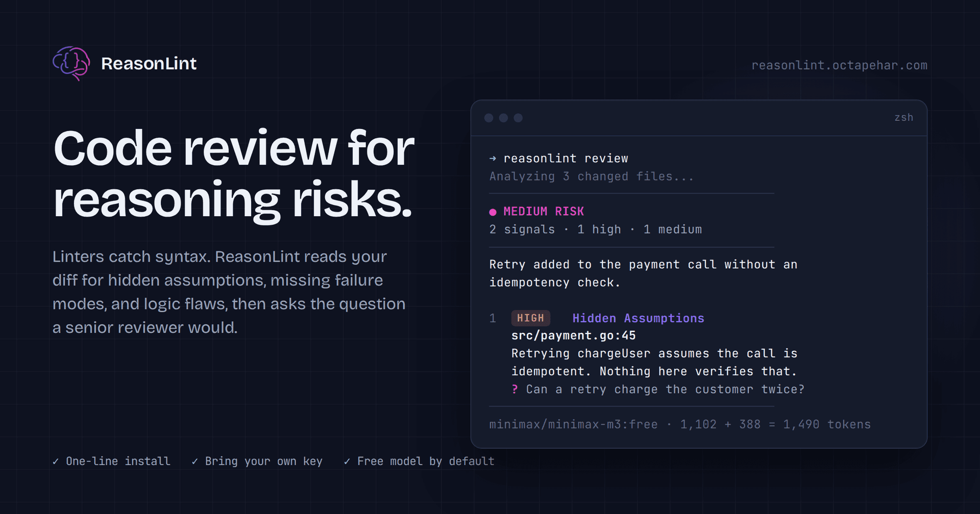
Task: Click the pink dot beside MEDIUM RISK
Action: tap(493, 212)
